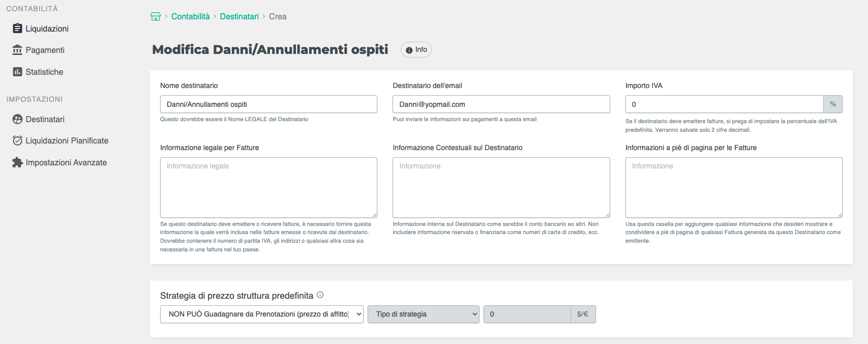Click the Statistiche chart icon
Screen dimensions: 868x344
click(17, 72)
